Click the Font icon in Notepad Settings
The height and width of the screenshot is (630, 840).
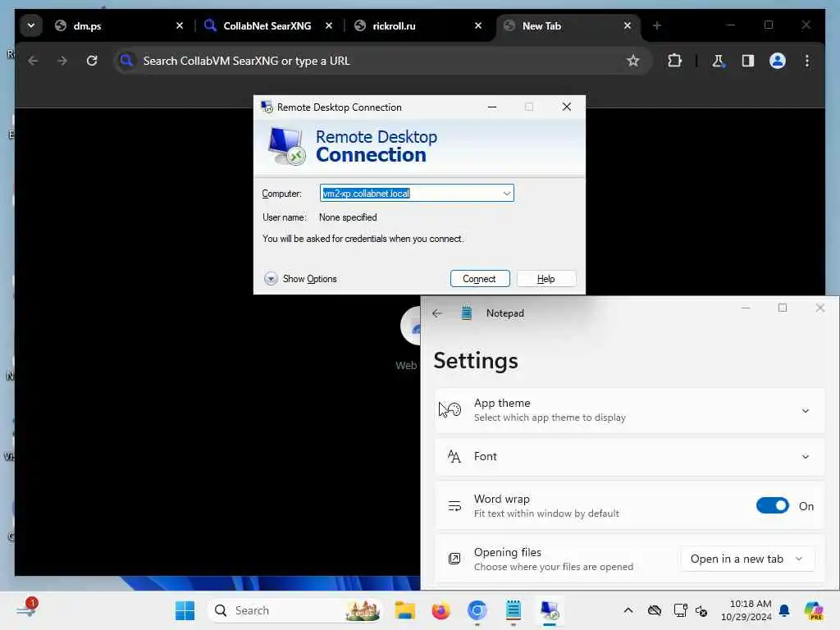[454, 456]
